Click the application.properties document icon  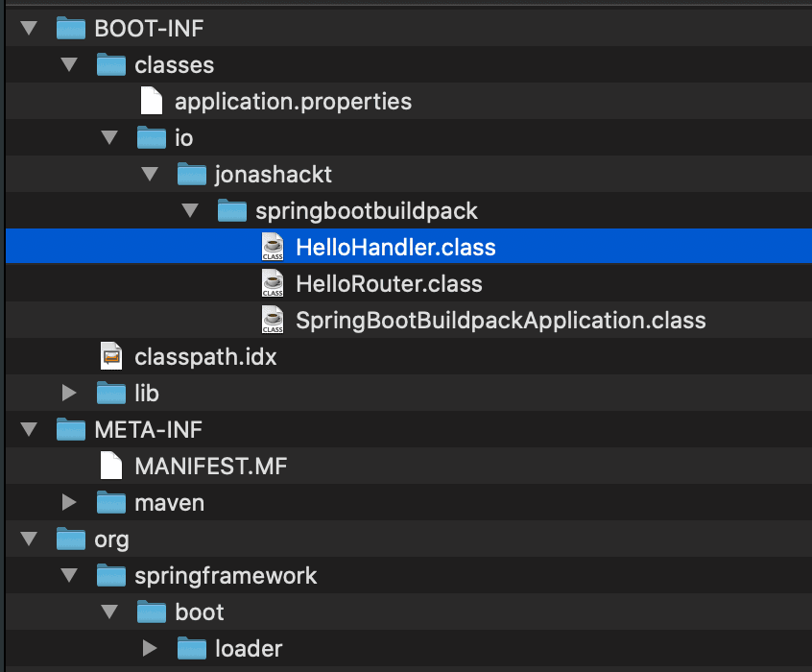(x=152, y=102)
